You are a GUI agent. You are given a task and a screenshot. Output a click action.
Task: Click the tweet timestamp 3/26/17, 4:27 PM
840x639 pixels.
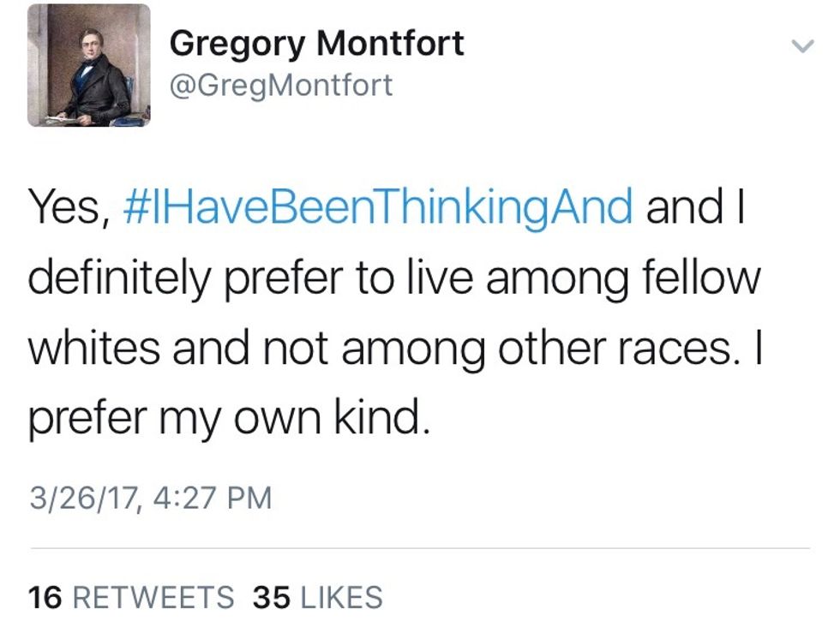point(149,498)
